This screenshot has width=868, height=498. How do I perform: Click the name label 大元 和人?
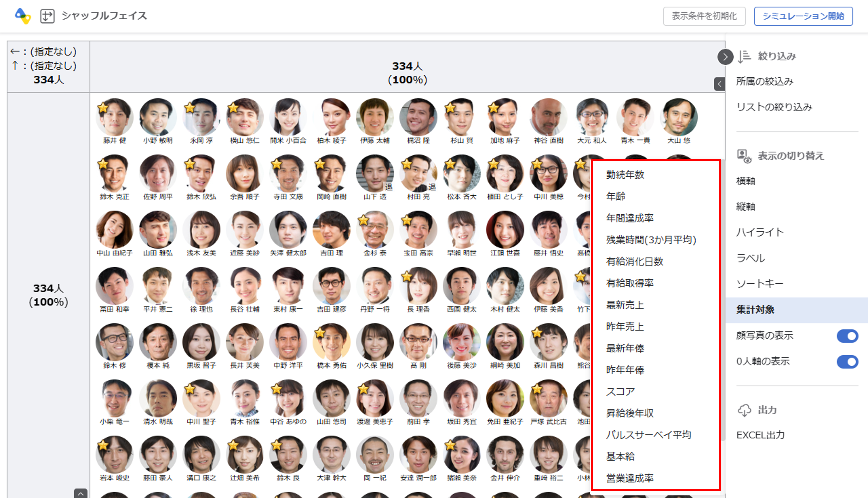click(592, 140)
